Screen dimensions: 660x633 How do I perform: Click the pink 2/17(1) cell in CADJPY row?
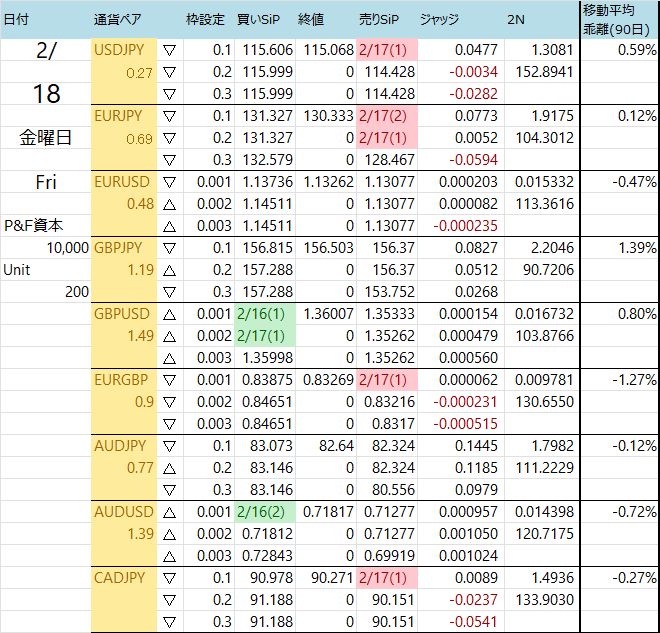387,577
